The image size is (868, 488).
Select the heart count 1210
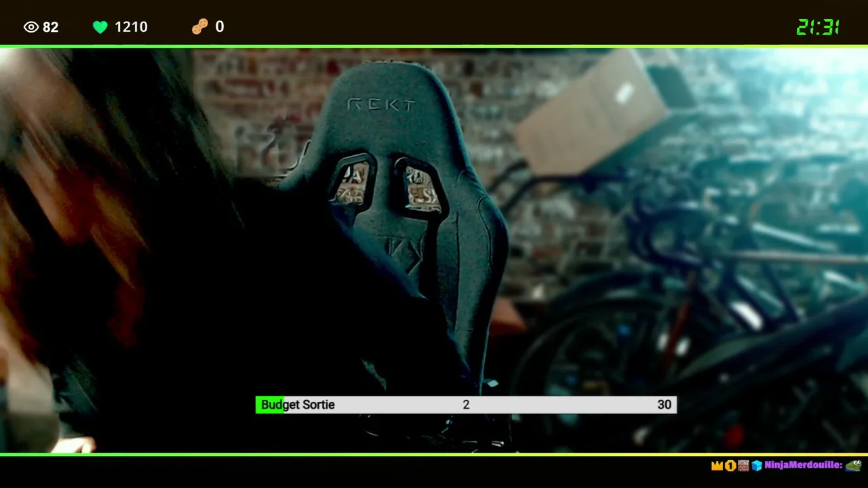tap(131, 27)
